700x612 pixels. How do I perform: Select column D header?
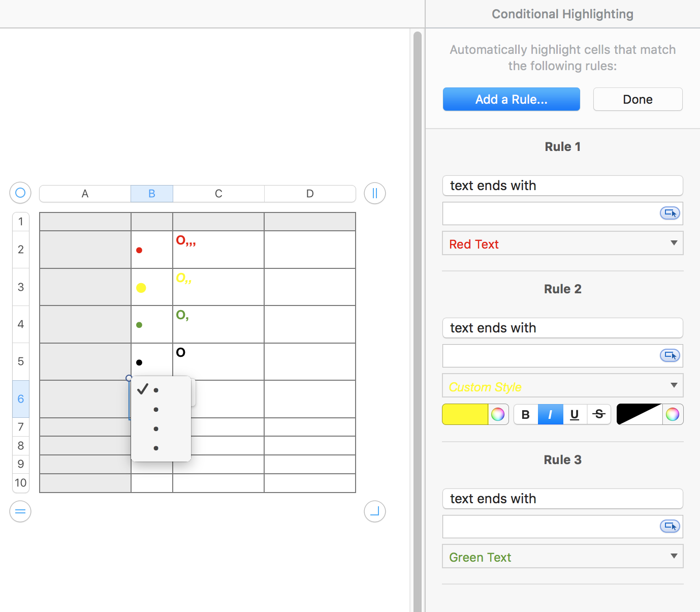click(x=310, y=194)
